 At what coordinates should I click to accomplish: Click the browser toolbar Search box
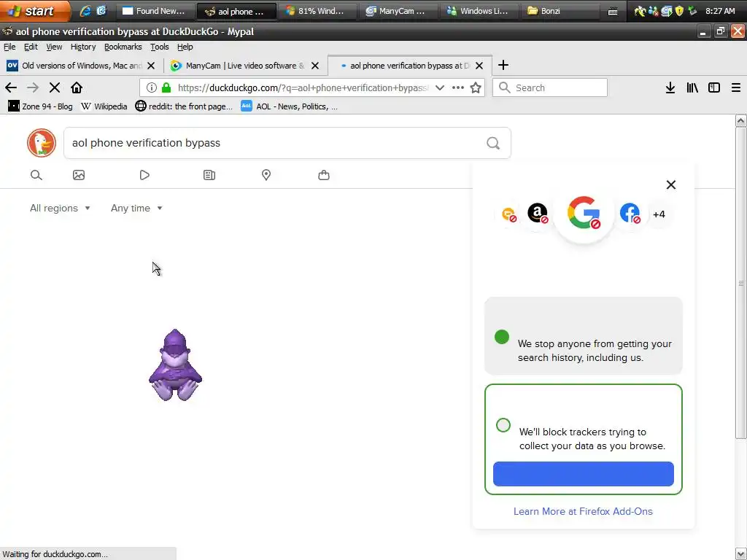(550, 87)
